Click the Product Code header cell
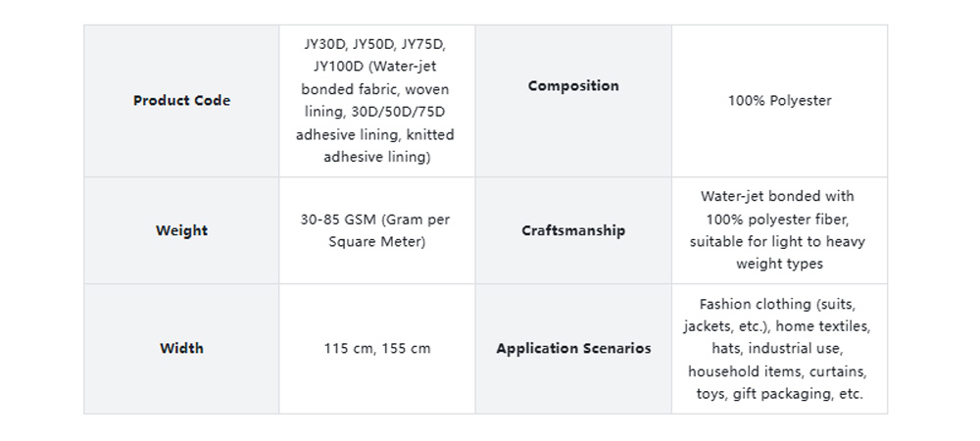Screen dimensions: 980x441 [x=181, y=101]
